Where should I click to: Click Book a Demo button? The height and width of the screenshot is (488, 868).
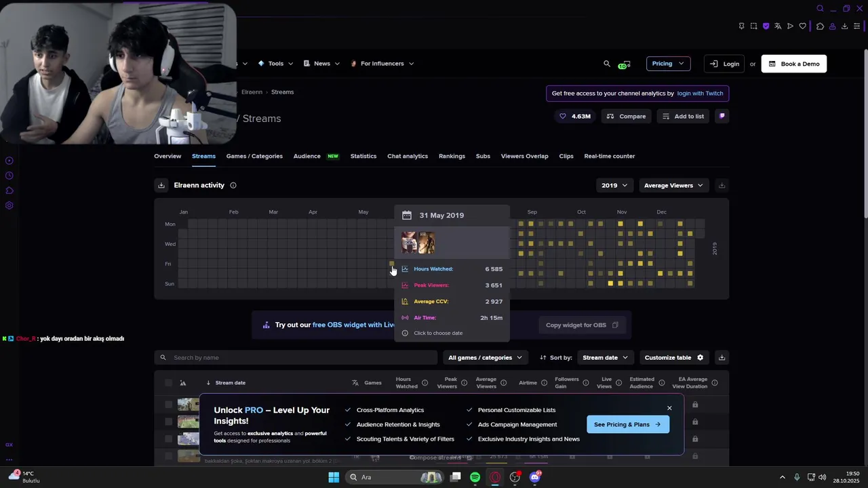point(793,64)
